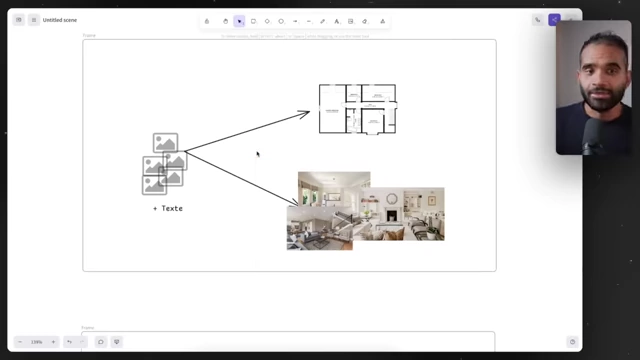Click the presenter webcam overlay

tap(593, 88)
